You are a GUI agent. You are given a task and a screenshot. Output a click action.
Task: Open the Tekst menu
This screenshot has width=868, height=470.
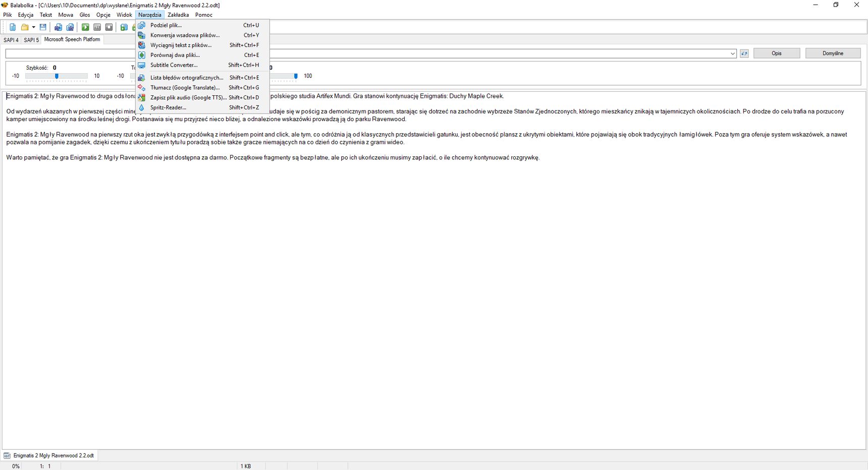[46, 15]
